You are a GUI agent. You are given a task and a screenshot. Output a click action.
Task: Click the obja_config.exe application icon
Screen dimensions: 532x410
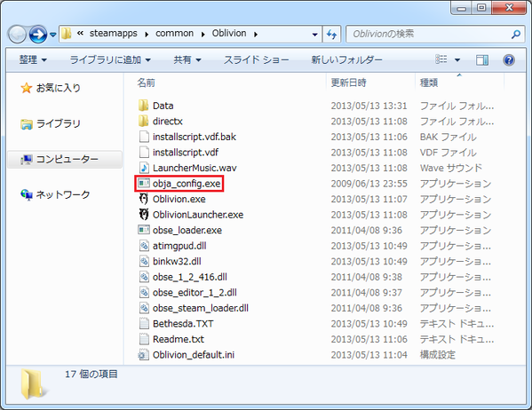pyautogui.click(x=144, y=184)
